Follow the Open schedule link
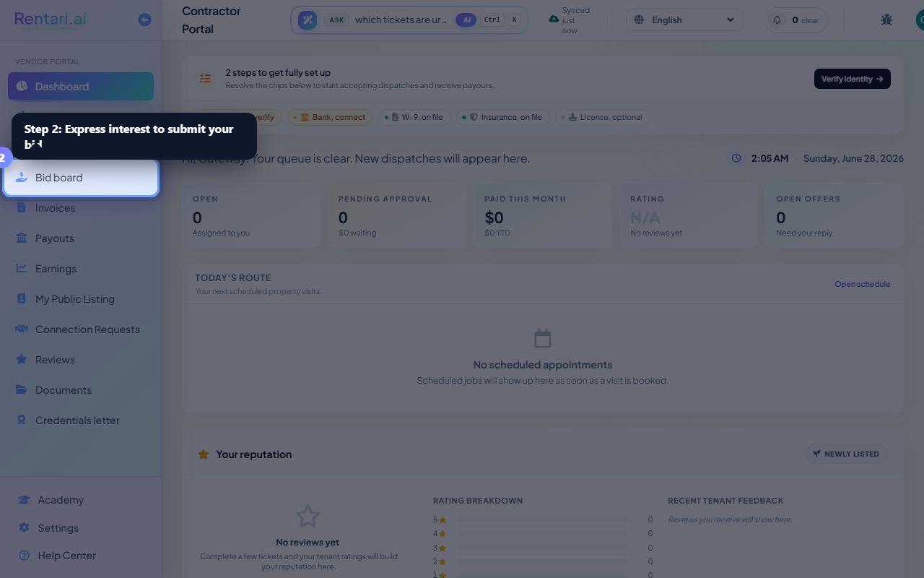 [862, 284]
